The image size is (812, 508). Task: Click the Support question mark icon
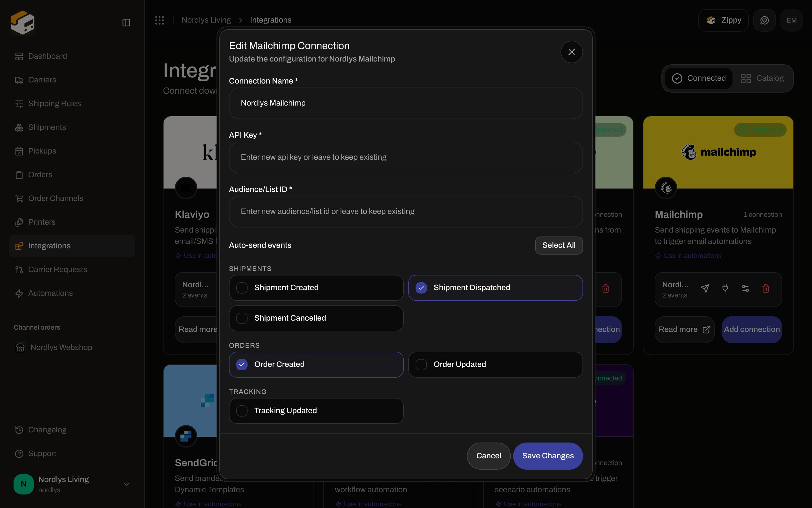[19, 454]
